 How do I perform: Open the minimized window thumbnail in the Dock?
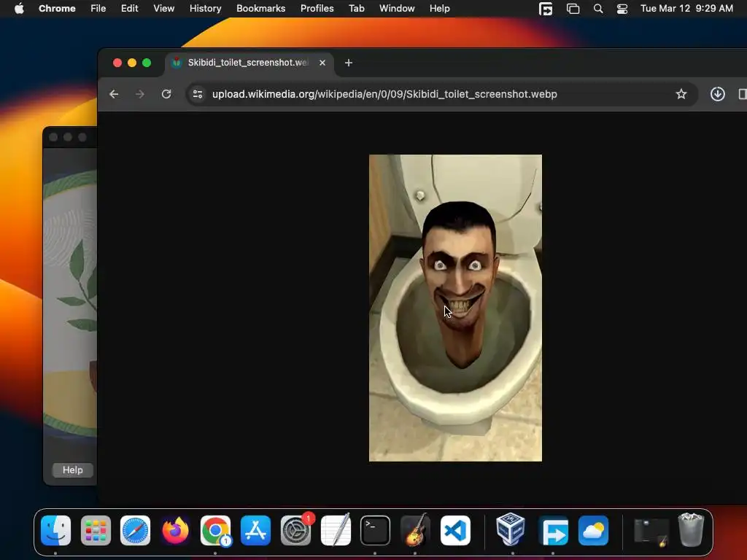(x=651, y=532)
